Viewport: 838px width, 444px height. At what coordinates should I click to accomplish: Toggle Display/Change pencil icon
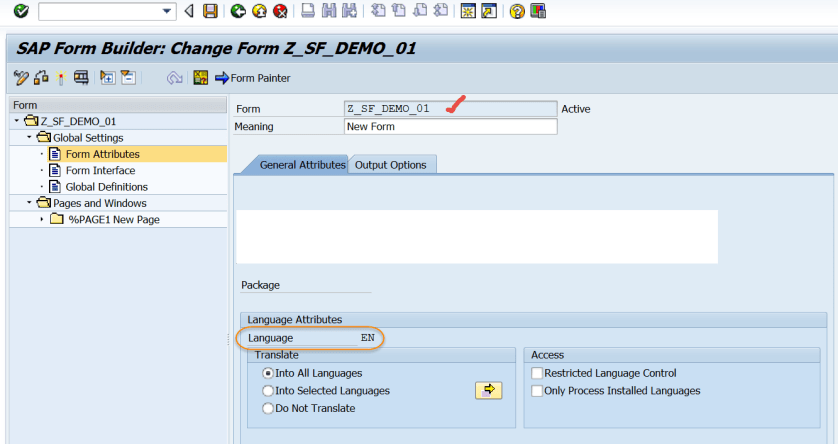click(21, 78)
